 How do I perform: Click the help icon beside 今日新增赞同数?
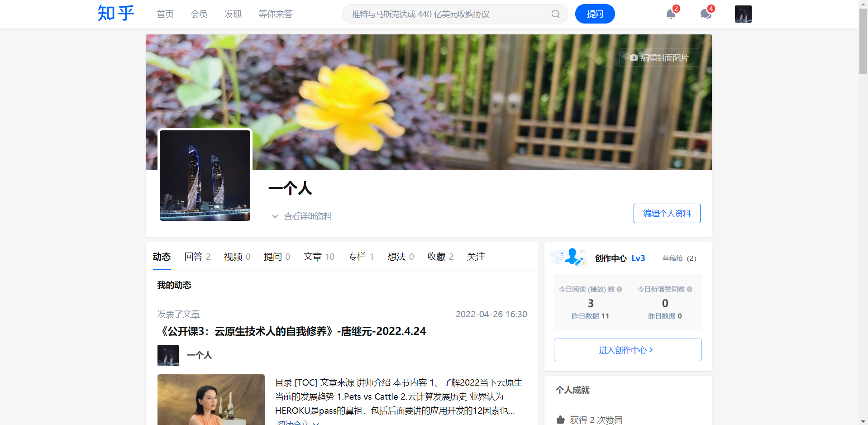tap(689, 289)
